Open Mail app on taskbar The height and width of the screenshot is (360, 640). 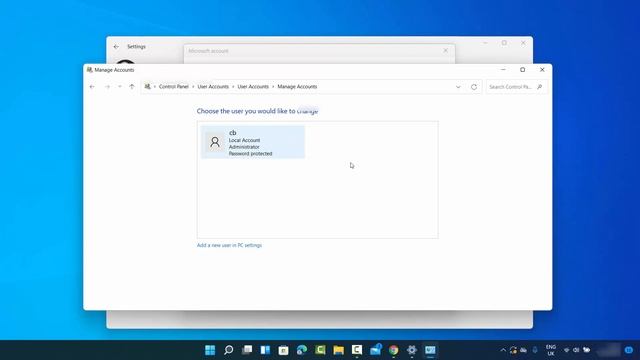[375, 350]
